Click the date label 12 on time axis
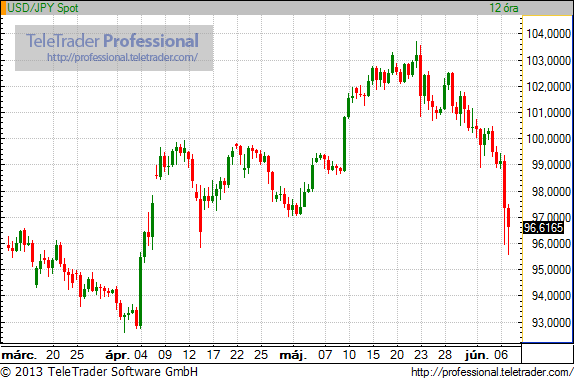 pos(189,355)
